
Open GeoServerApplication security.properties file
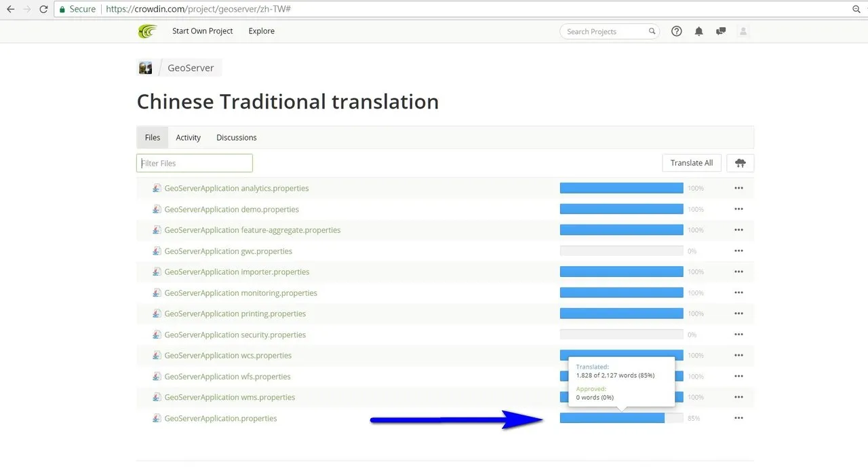[x=235, y=335]
